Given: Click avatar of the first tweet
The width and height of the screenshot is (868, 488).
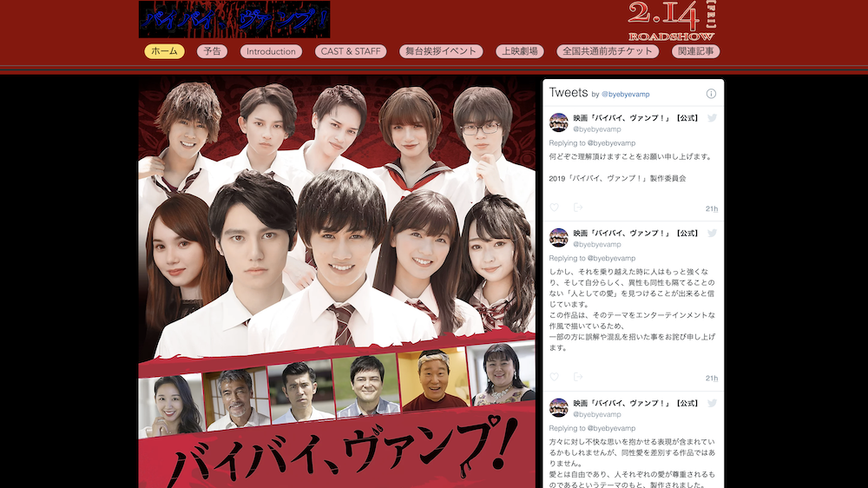Looking at the screenshot, I should pyautogui.click(x=558, y=122).
